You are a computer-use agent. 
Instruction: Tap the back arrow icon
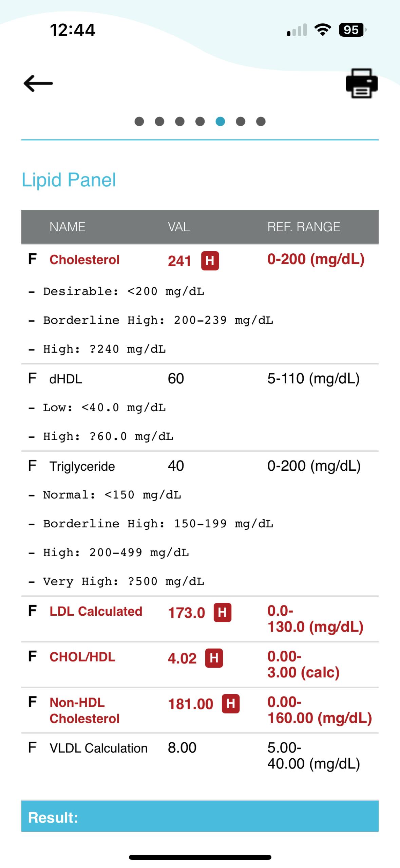pyautogui.click(x=38, y=83)
